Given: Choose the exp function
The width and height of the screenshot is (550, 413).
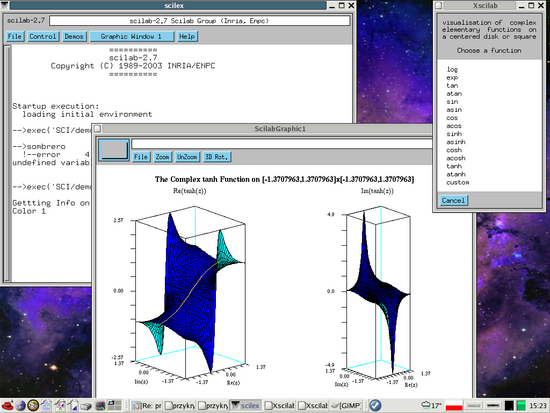Looking at the screenshot, I should pos(452,78).
